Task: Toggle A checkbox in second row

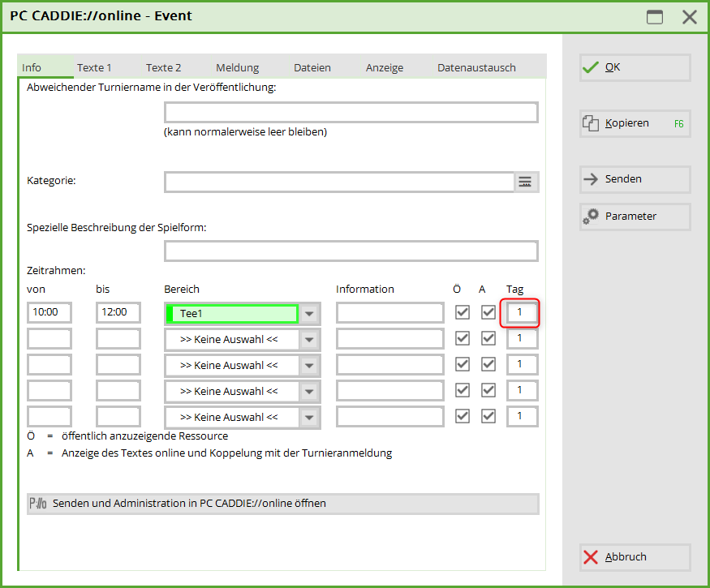Action: coord(488,338)
